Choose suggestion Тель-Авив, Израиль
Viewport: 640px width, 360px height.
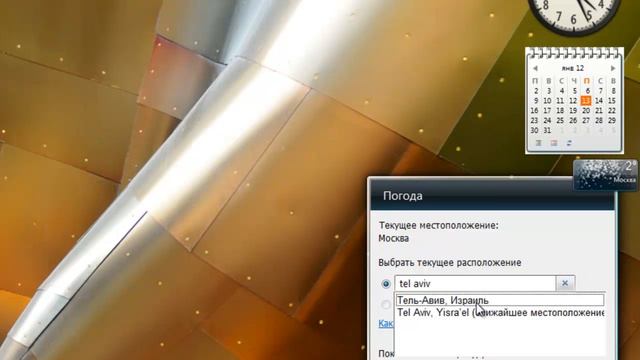tap(500, 300)
